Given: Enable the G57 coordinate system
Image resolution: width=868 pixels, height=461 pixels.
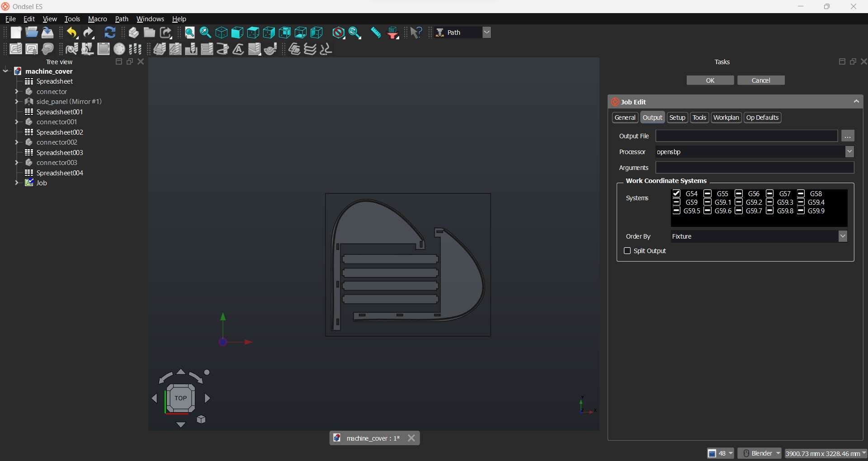Looking at the screenshot, I should tap(770, 194).
